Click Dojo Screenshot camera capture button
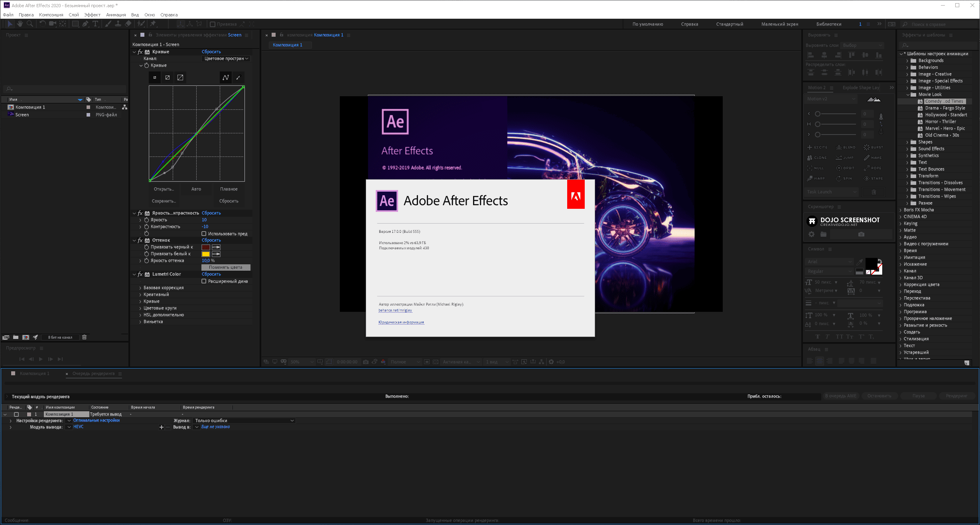Image resolution: width=980 pixels, height=525 pixels. [x=862, y=234]
